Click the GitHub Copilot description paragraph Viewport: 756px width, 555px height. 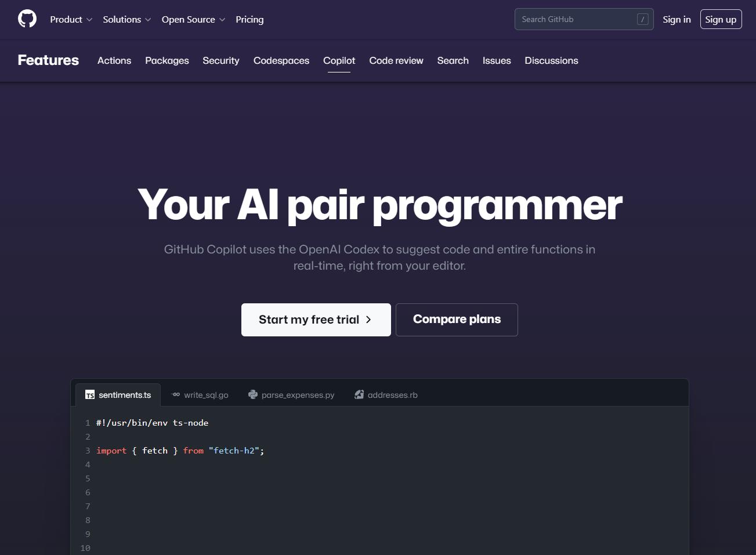coord(379,257)
